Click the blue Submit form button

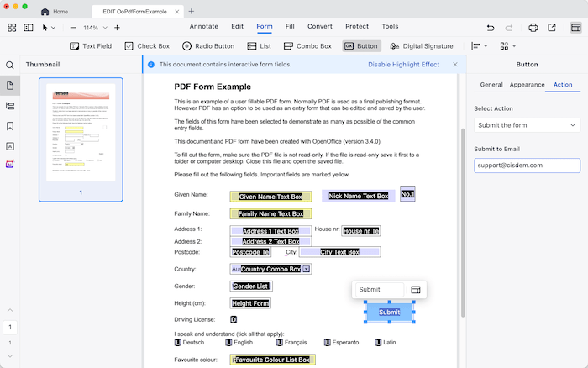point(390,313)
